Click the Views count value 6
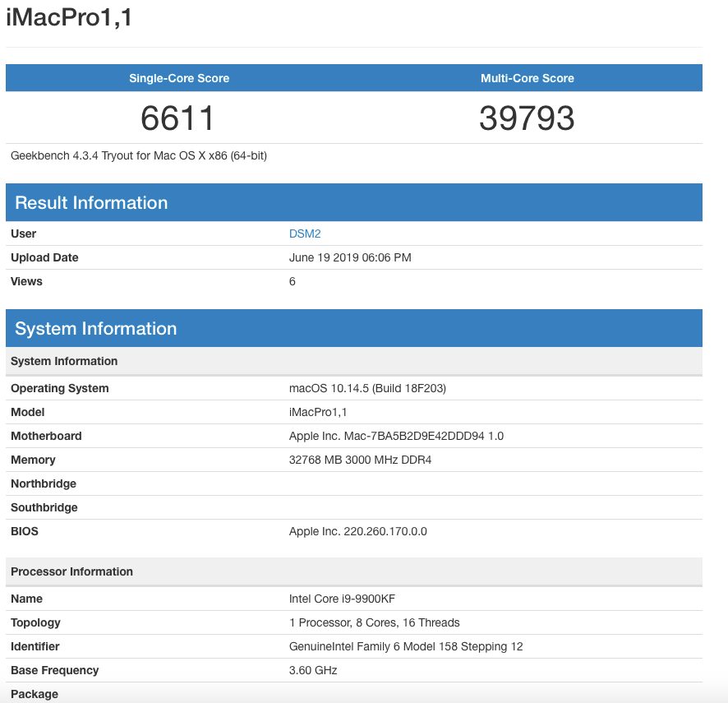Screen dimensions: 728x703 click(292, 281)
